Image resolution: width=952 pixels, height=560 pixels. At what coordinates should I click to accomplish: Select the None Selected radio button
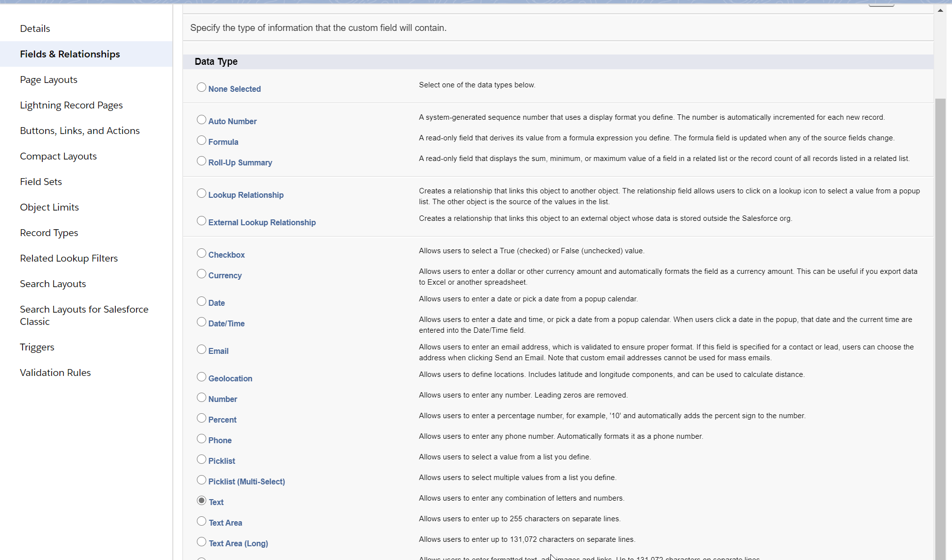[201, 87]
